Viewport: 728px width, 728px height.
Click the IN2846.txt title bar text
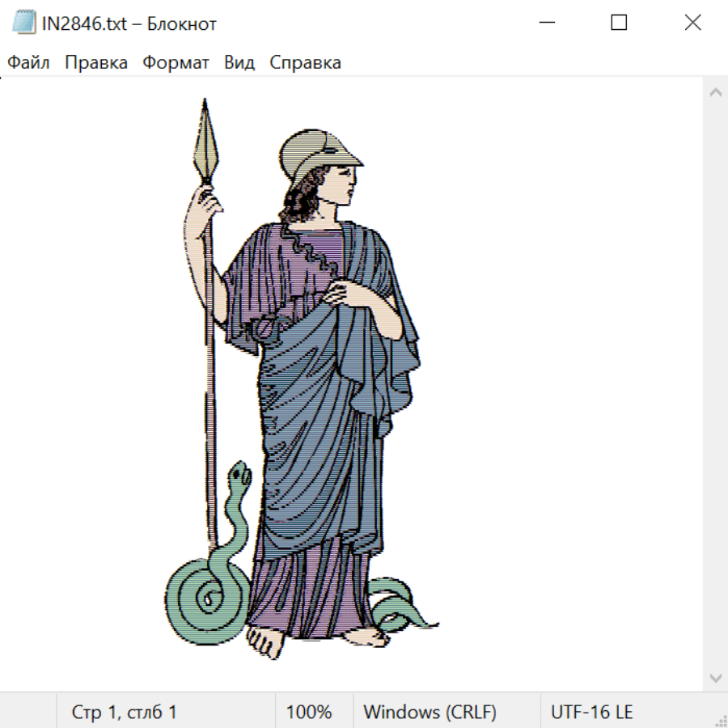(129, 23)
